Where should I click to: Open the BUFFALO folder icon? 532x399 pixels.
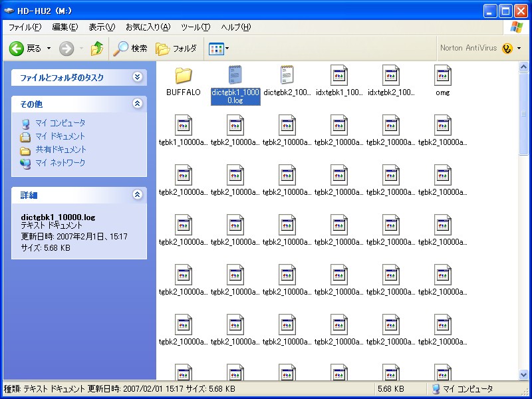point(183,76)
